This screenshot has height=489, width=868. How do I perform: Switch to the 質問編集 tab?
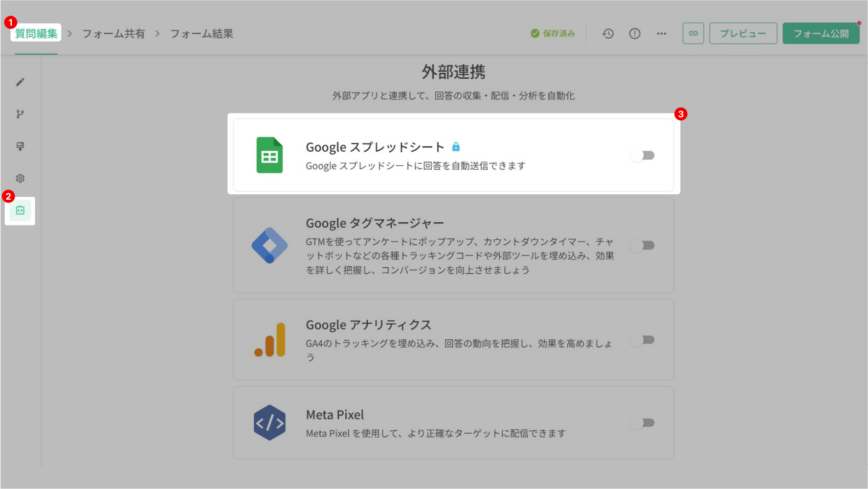pos(36,33)
